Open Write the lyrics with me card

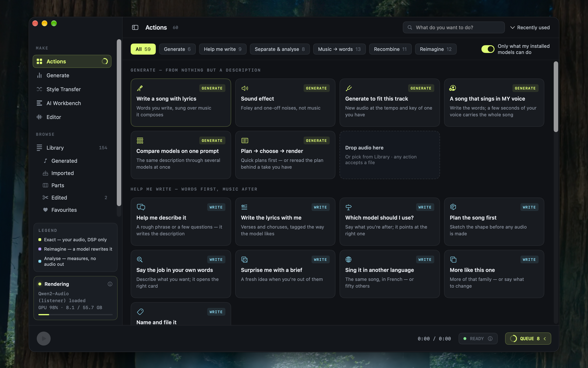pyautogui.click(x=285, y=221)
